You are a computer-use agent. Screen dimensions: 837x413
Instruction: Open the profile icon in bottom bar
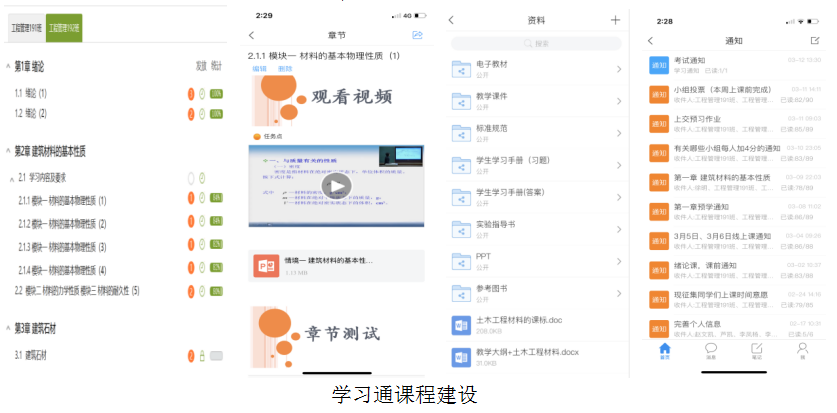point(802,350)
